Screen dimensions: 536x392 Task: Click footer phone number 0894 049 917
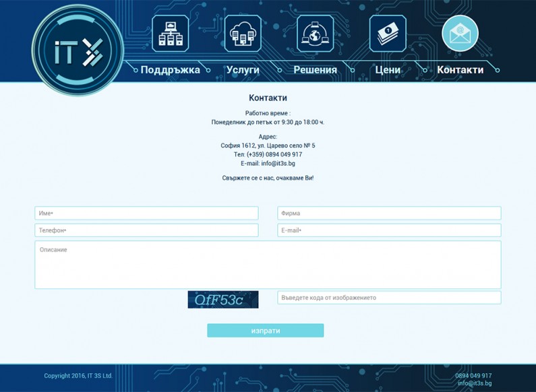(x=473, y=376)
